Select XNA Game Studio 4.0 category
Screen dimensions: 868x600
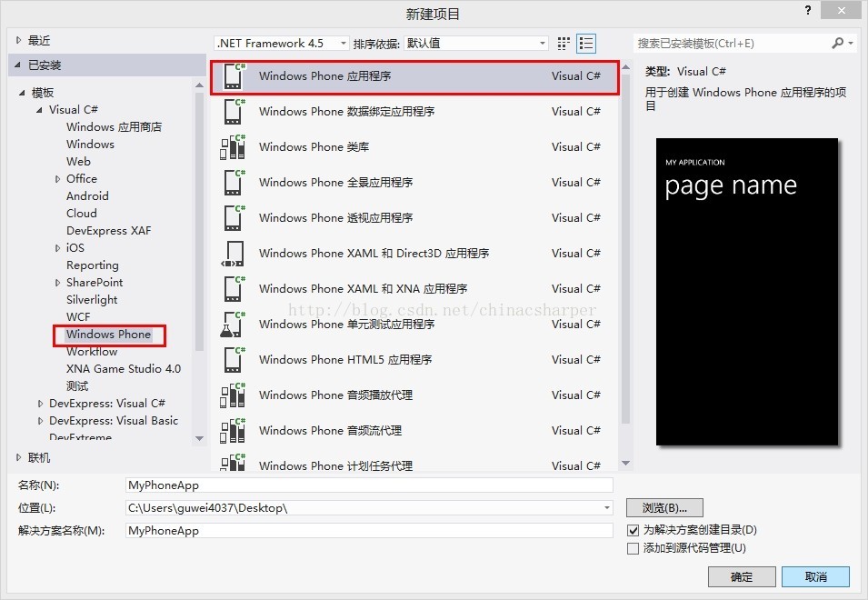(x=124, y=368)
